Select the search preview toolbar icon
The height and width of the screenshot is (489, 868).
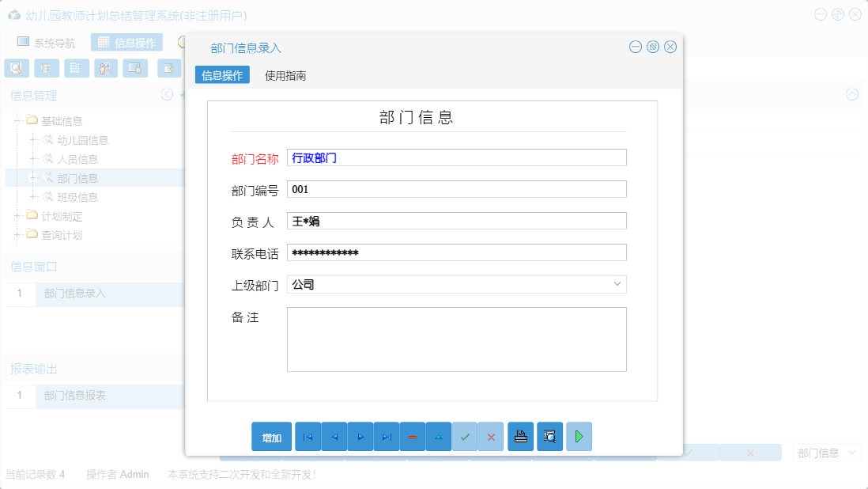pos(17,68)
